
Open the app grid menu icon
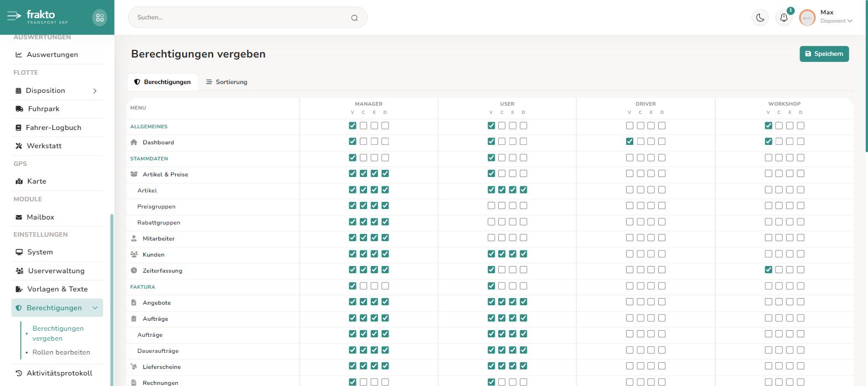tap(100, 18)
